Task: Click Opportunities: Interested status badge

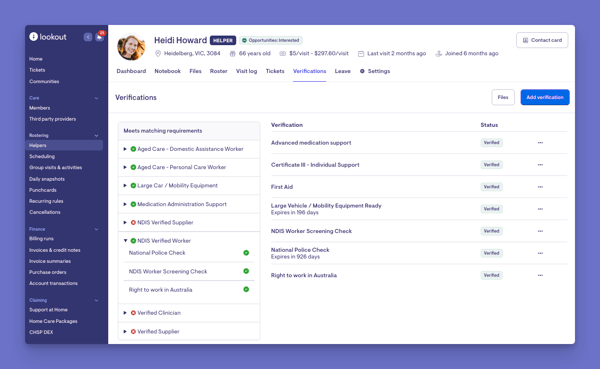Action: [271, 40]
